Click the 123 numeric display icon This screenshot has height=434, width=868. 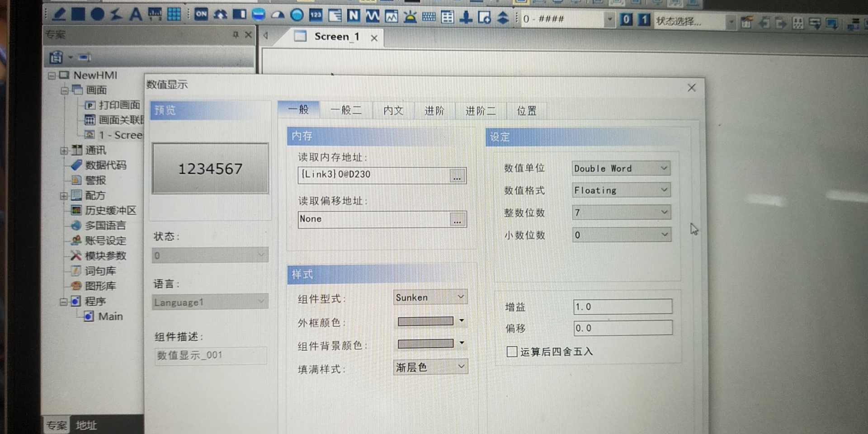coord(316,15)
